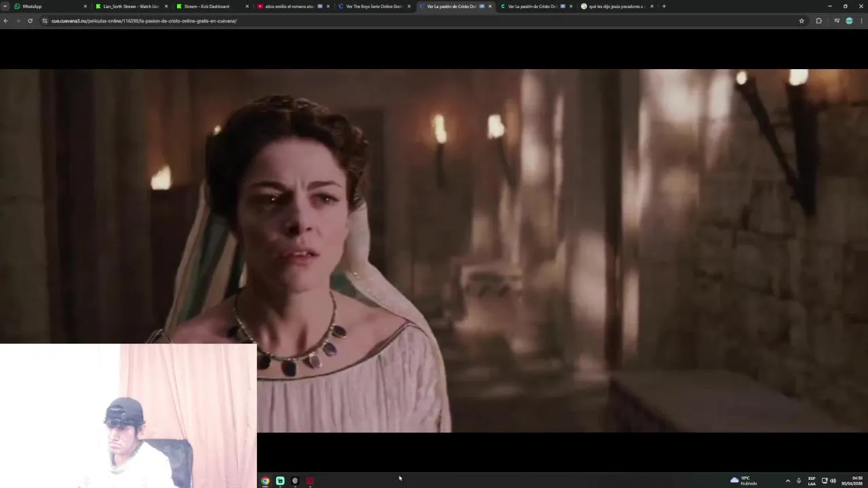Close the Ver The Boys Serie tab

(x=409, y=6)
